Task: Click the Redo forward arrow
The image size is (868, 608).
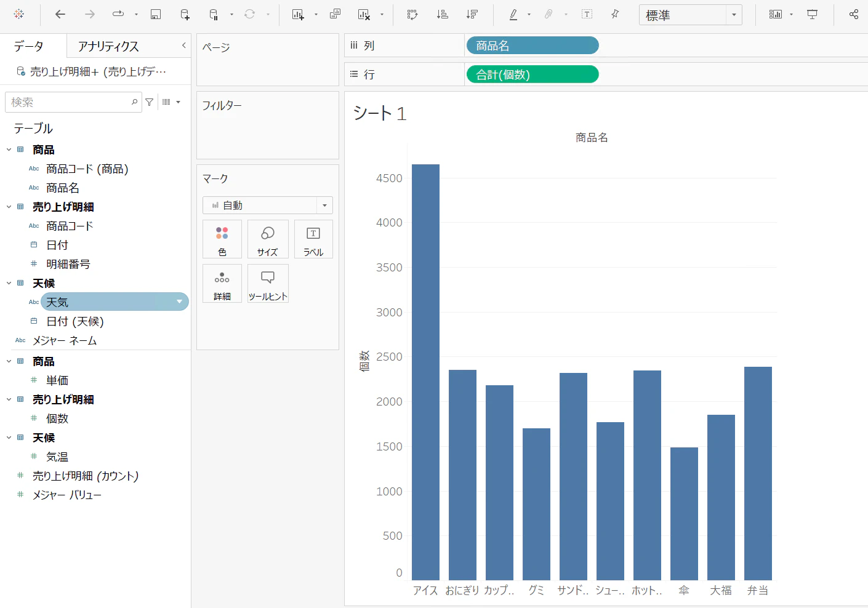Action: 90,14
